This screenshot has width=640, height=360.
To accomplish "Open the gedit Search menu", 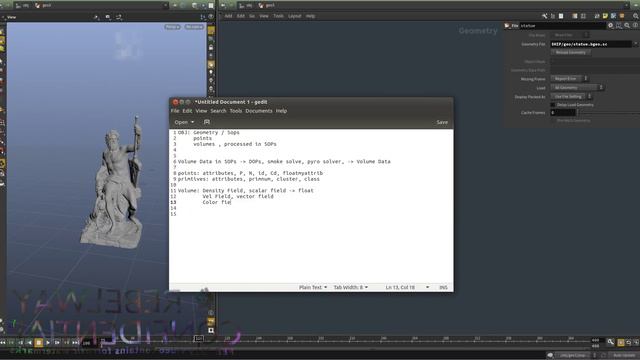I will pyautogui.click(x=218, y=111).
